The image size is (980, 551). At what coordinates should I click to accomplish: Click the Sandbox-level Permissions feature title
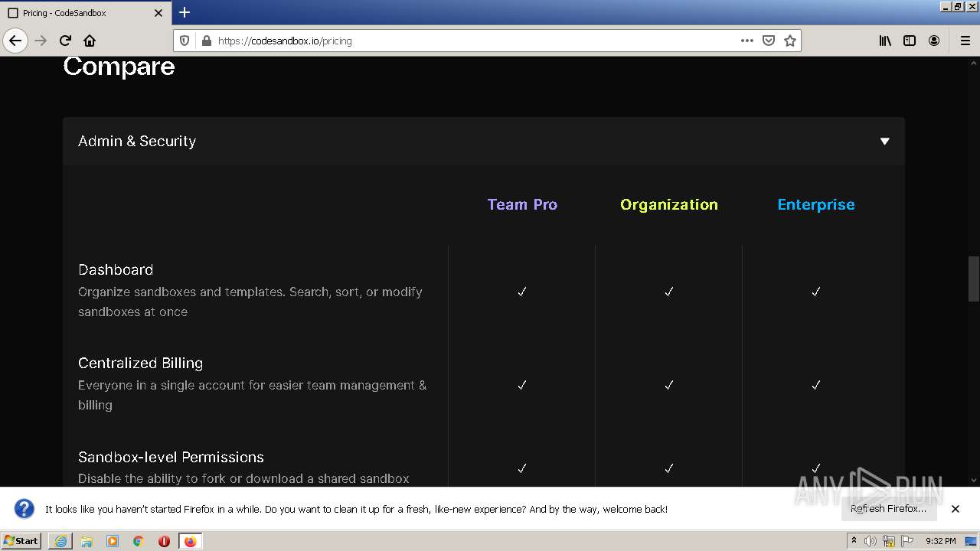[171, 457]
